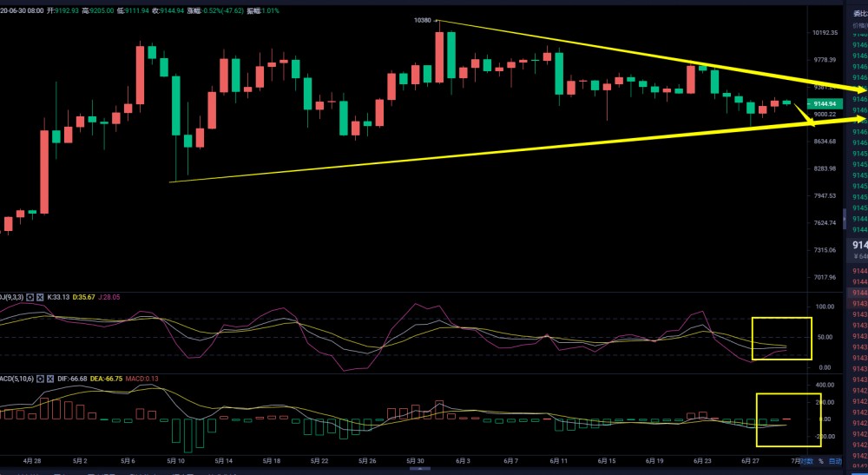
Task: Open MACD indicator settings gear
Action: coord(42,379)
